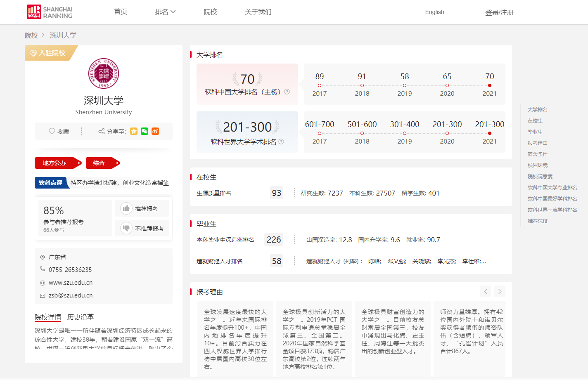Click the 造就财经人才排名 value 58

[277, 261]
